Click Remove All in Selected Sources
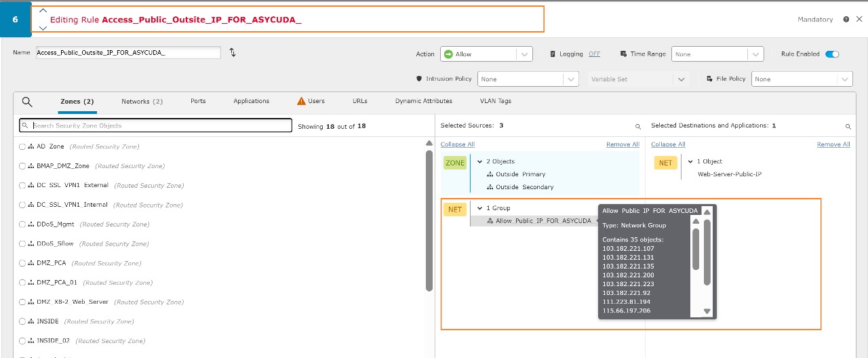Image resolution: width=868 pixels, height=358 pixels. pyautogui.click(x=623, y=144)
